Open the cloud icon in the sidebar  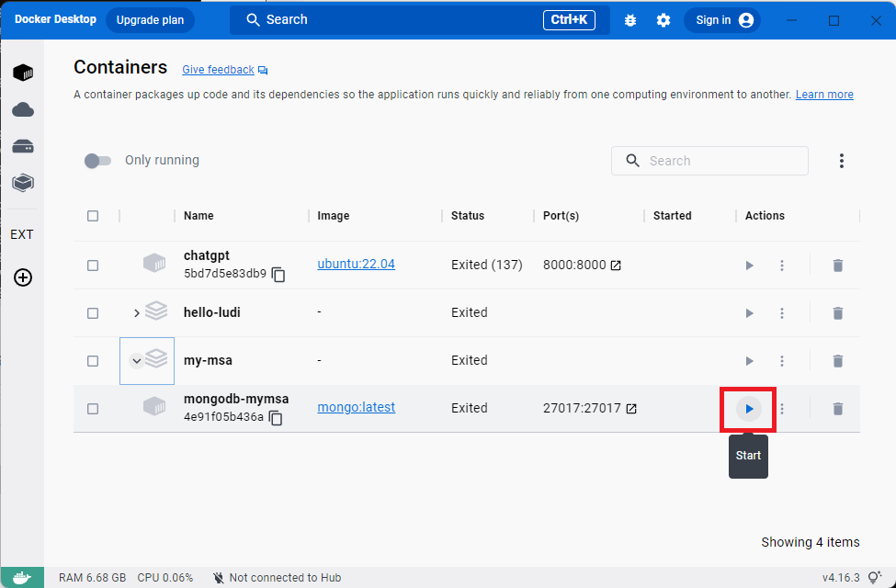23,109
